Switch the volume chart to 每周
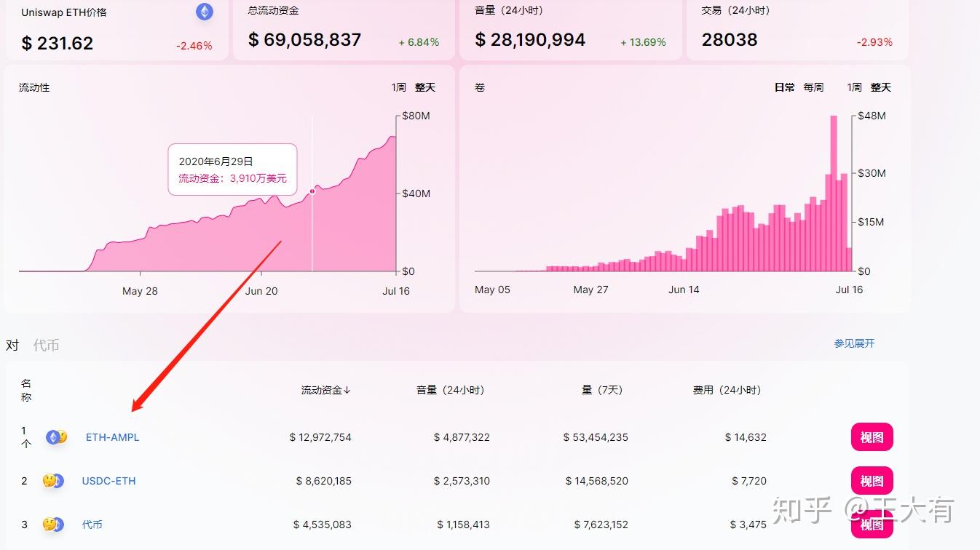 point(813,87)
